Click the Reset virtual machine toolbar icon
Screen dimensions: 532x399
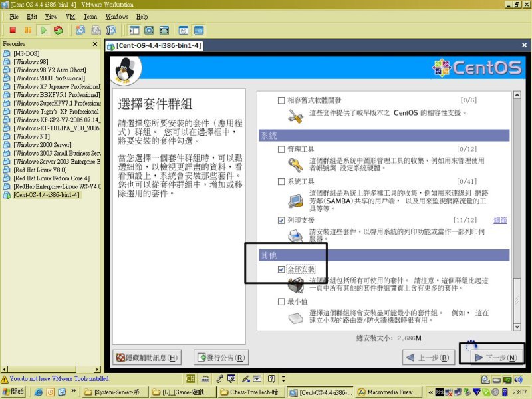pyautogui.click(x=59, y=30)
